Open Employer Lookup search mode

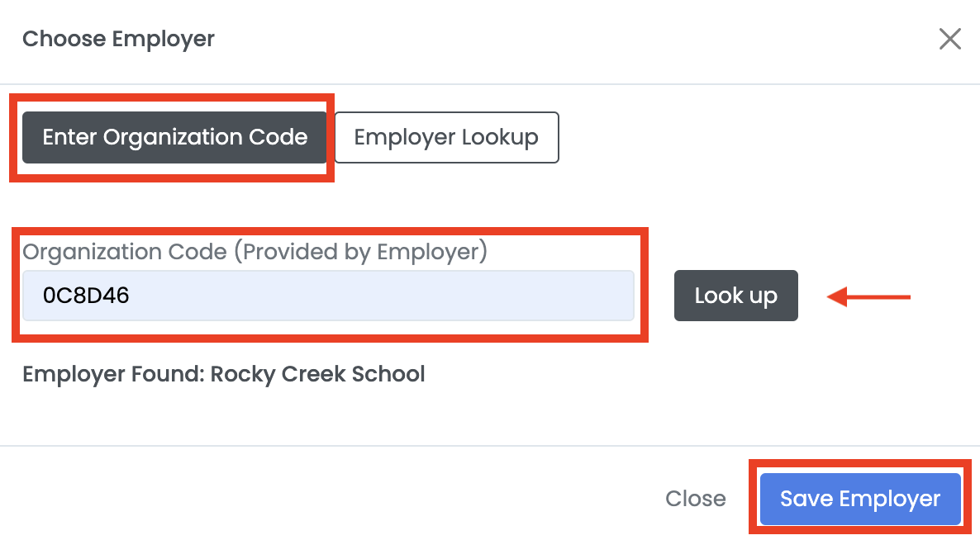pos(446,137)
